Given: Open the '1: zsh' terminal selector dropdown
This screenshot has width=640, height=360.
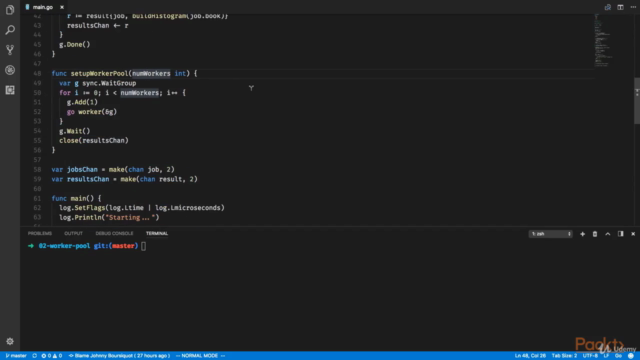Looking at the screenshot, I should pyautogui.click(x=551, y=234).
